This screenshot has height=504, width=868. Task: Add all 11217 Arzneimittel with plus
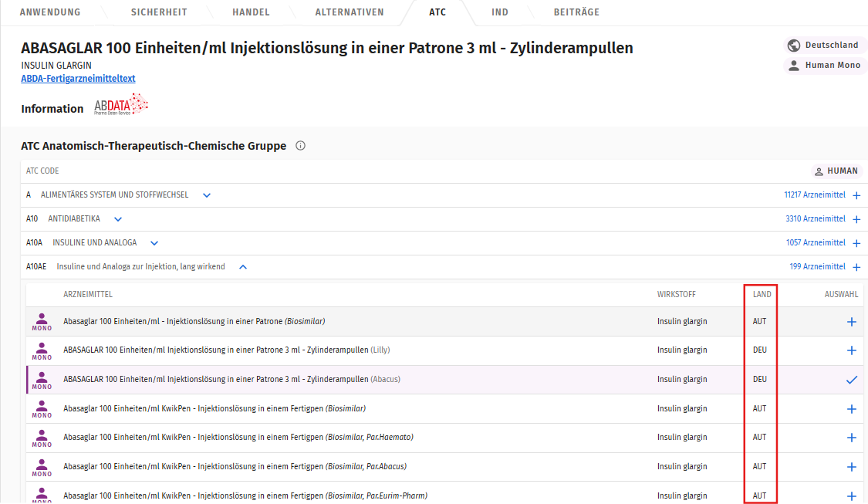(856, 195)
